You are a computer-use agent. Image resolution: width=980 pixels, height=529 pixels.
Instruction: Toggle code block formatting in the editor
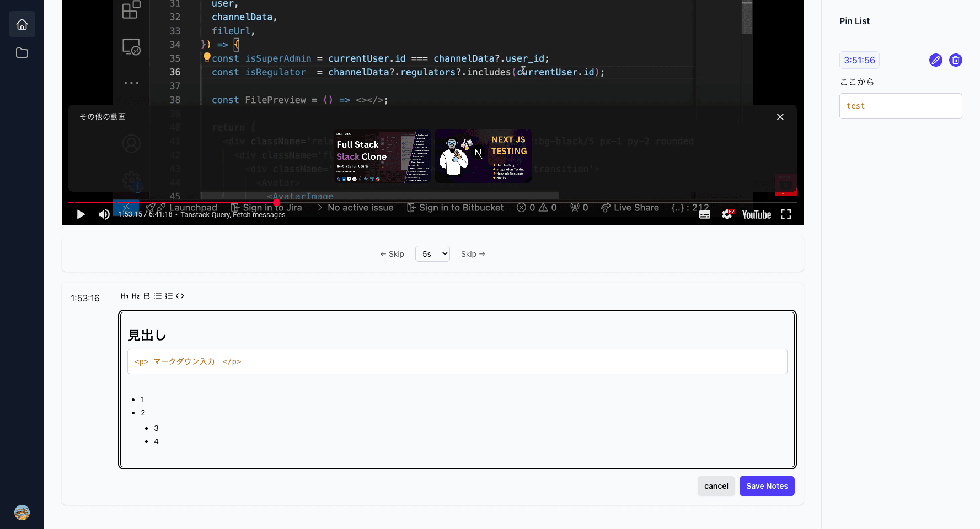(180, 296)
